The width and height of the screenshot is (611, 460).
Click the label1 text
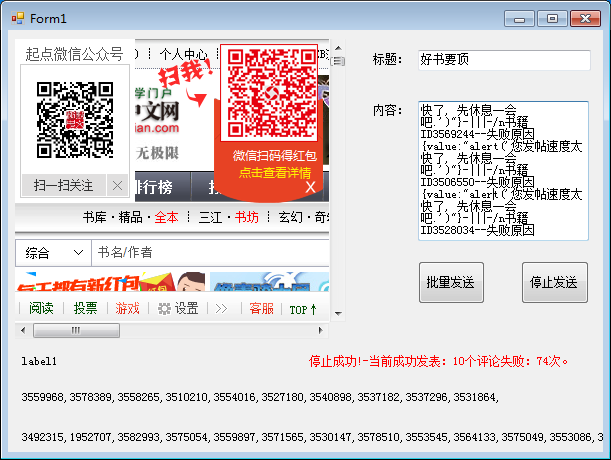(x=39, y=361)
